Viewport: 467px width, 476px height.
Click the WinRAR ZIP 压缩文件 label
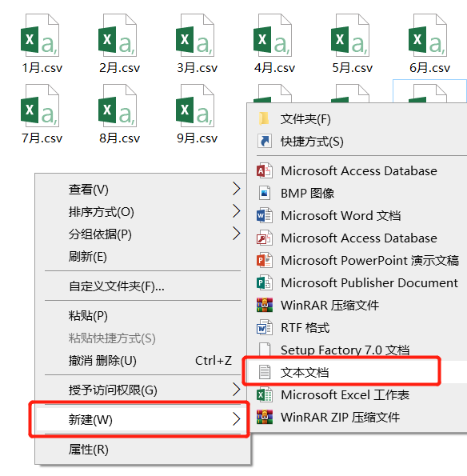pyautogui.click(x=340, y=417)
